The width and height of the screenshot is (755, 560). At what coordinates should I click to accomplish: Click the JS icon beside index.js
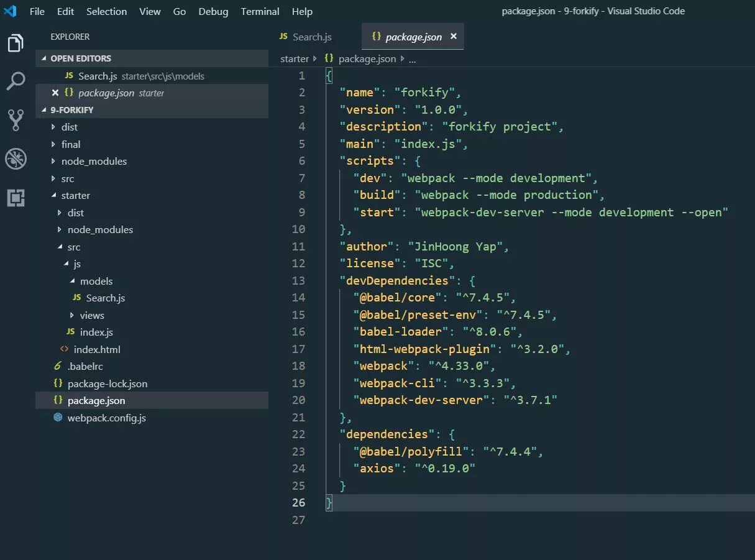[70, 332]
